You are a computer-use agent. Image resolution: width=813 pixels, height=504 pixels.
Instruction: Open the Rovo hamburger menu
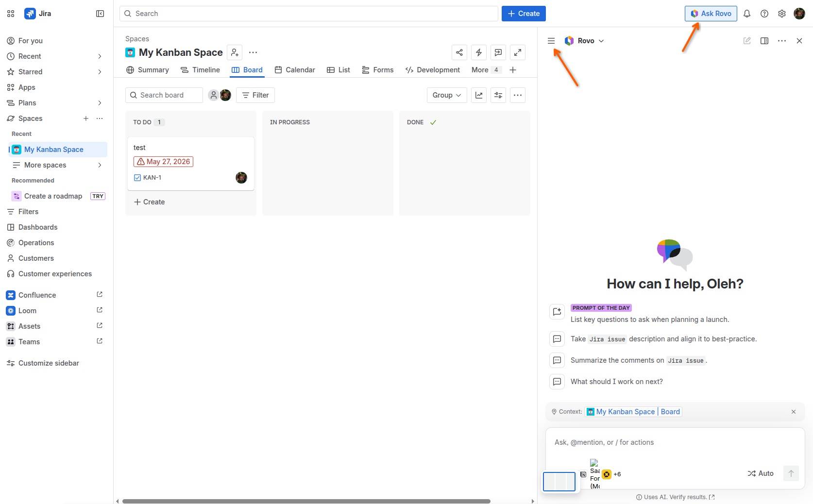[x=551, y=41]
